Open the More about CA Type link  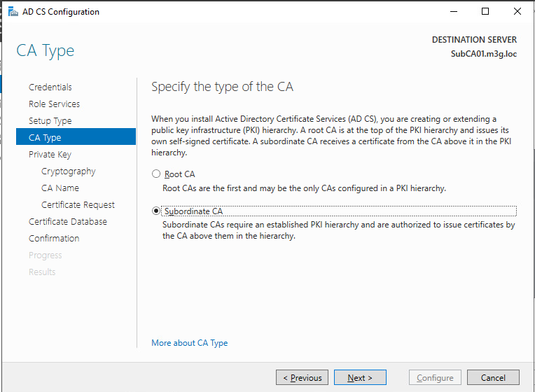coord(189,343)
